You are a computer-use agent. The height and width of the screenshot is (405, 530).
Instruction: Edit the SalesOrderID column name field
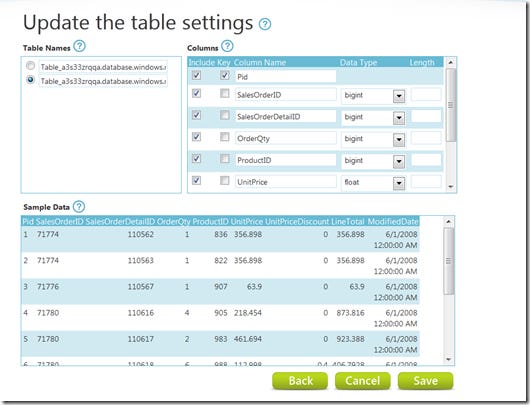286,95
